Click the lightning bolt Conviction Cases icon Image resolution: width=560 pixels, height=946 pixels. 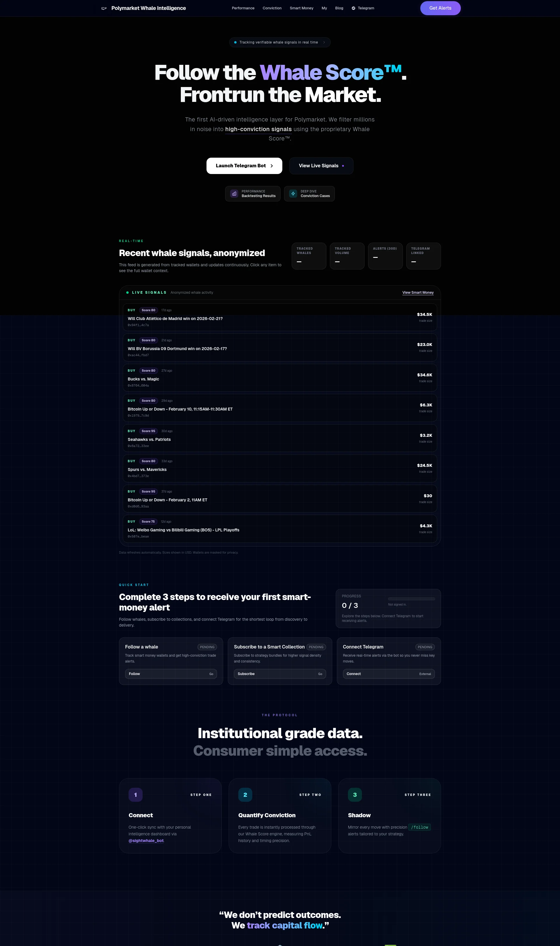293,194
